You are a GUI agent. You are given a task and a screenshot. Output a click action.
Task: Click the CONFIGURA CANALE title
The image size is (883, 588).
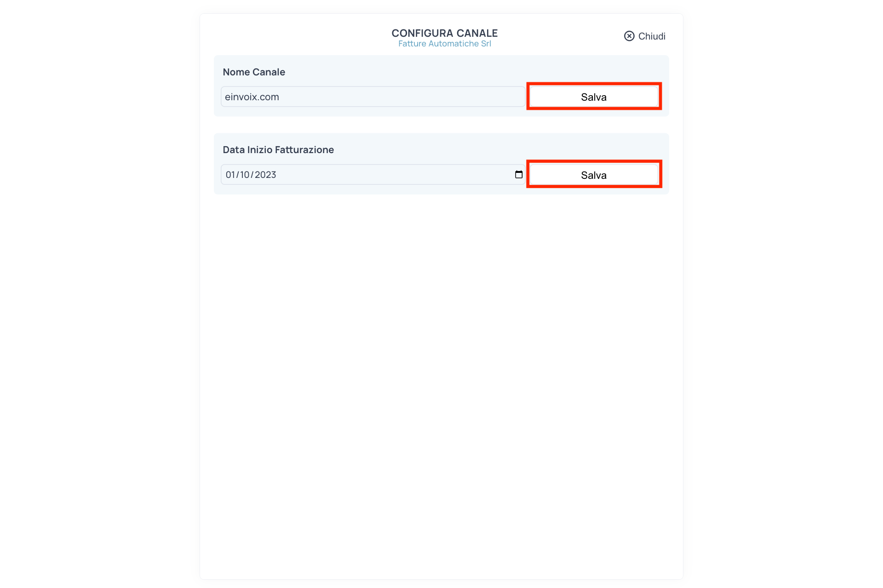tap(444, 33)
